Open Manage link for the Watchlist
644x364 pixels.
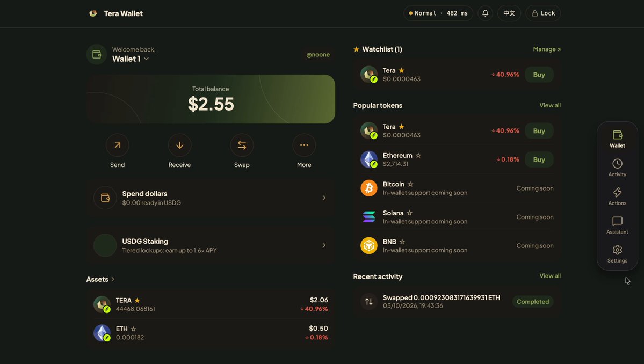pyautogui.click(x=547, y=49)
